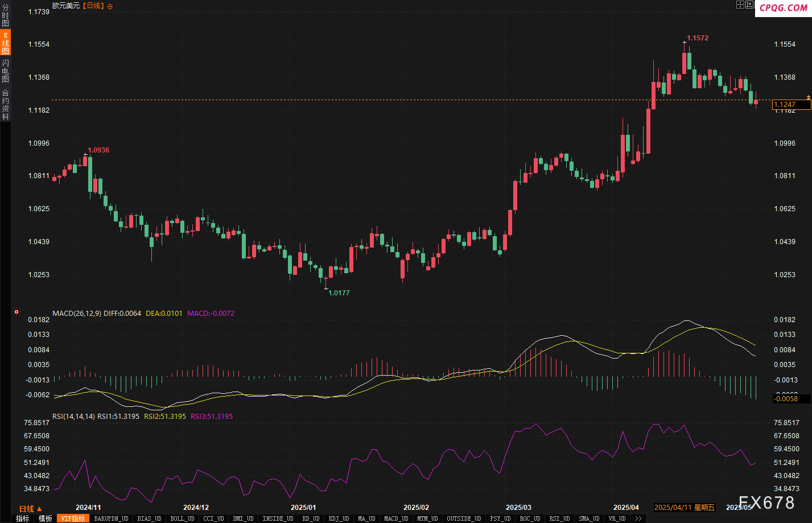The height and width of the screenshot is (523, 812).
Task: Click the chart range measure icon
Action: point(749,5)
